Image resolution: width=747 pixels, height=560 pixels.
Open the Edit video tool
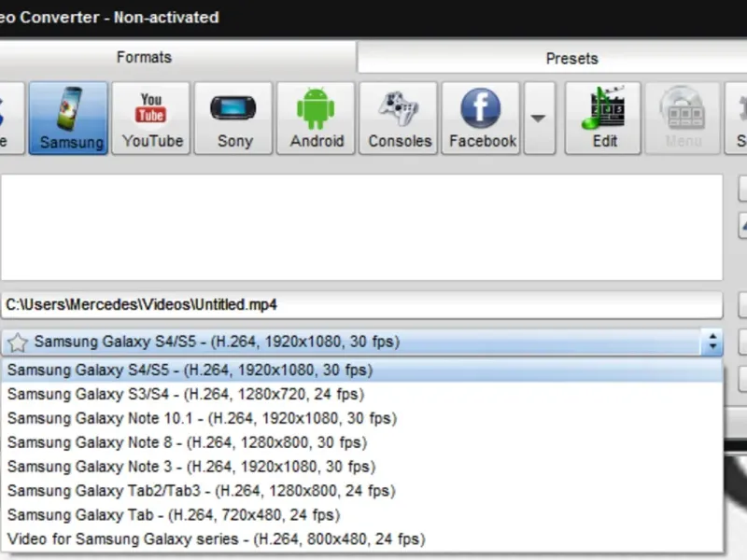603,118
